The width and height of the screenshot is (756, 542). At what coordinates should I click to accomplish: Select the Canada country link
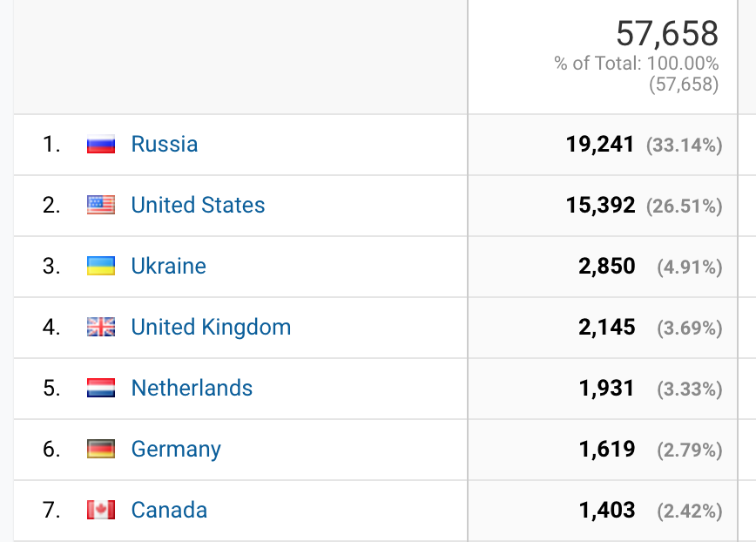point(169,510)
